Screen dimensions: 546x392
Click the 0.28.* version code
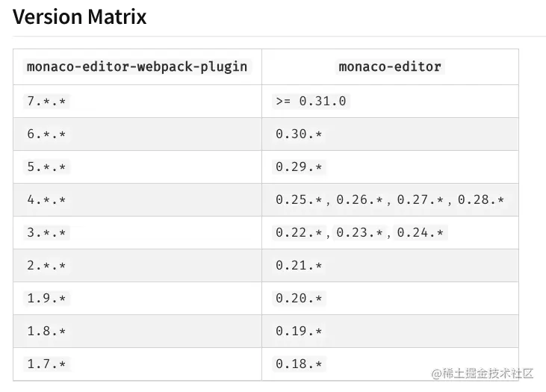tap(481, 200)
